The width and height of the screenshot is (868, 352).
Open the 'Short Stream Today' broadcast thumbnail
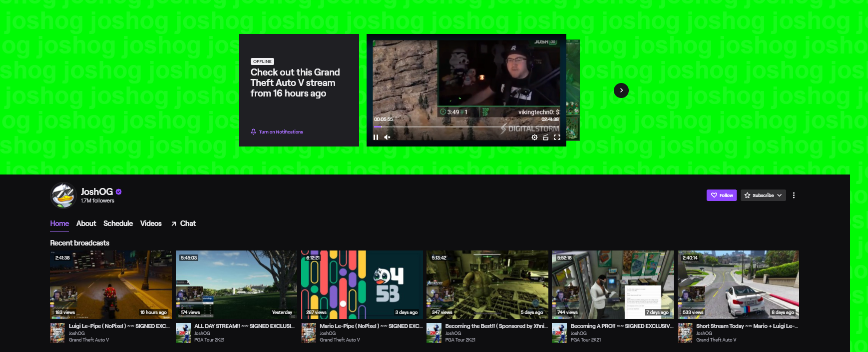coord(738,284)
